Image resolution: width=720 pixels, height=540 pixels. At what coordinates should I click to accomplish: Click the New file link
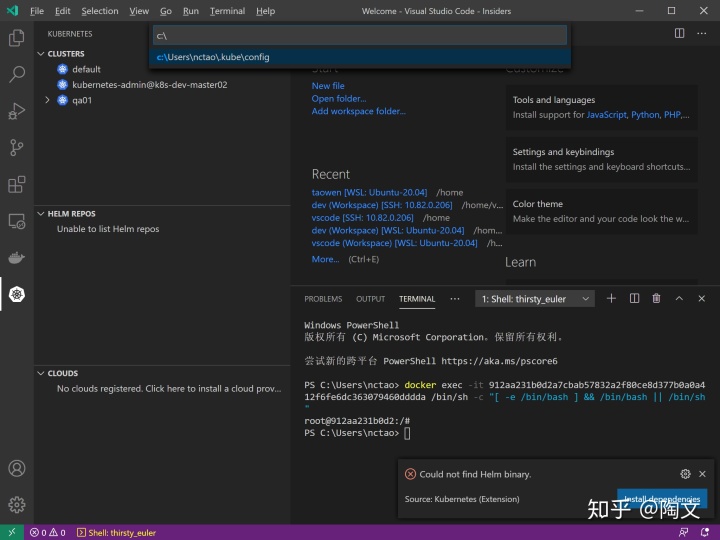[328, 86]
